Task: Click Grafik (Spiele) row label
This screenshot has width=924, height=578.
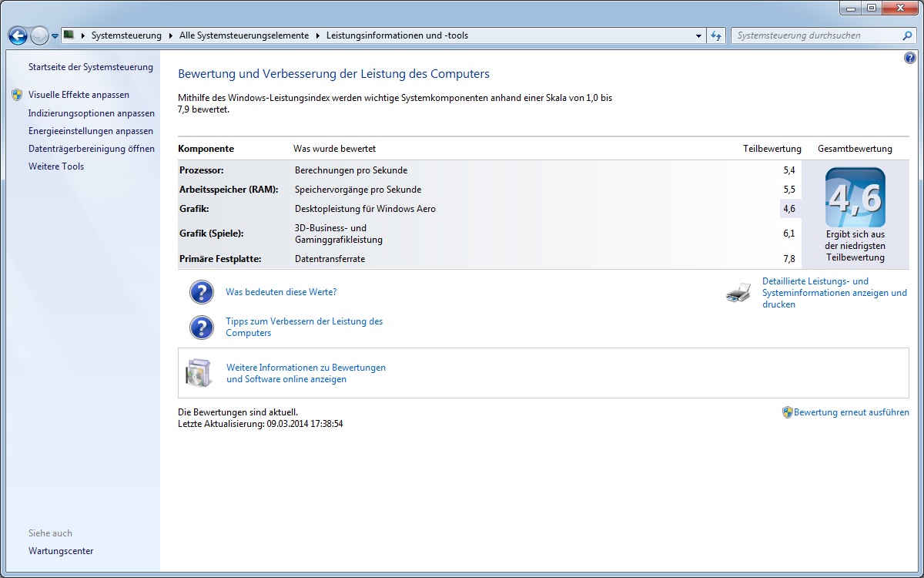Action: pos(211,234)
